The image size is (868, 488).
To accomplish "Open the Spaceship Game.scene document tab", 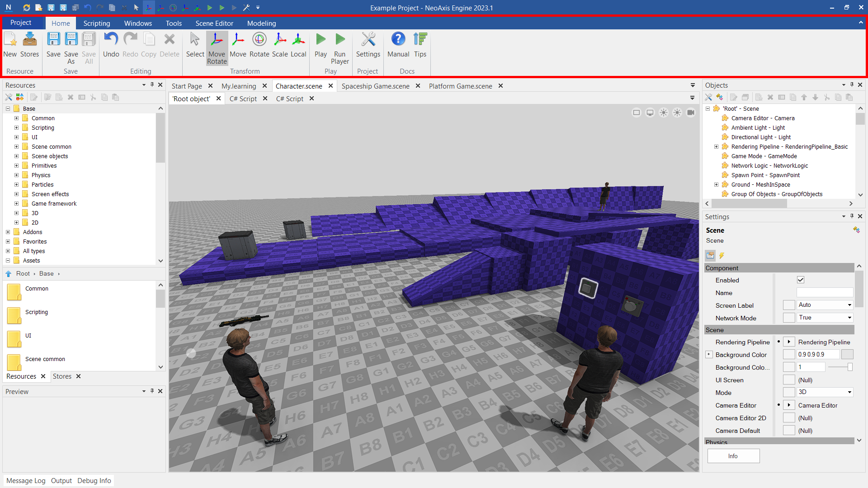I will tap(375, 86).
